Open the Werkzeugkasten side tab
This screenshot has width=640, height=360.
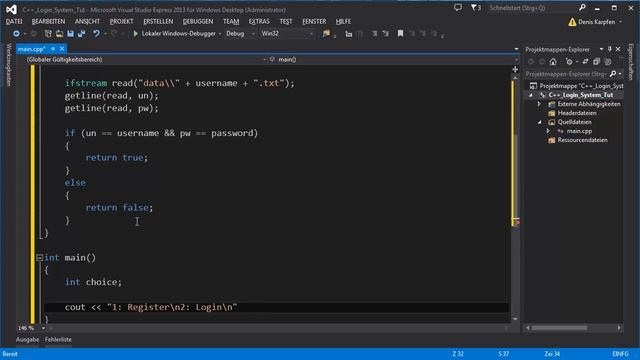point(9,64)
